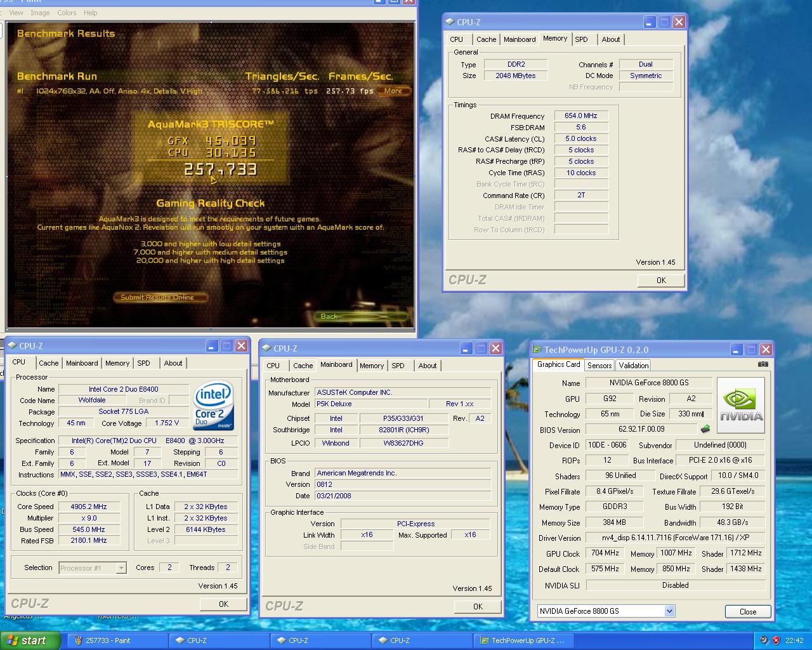
Task: Expand the Processor #1 selection dropdown
Action: point(121,568)
